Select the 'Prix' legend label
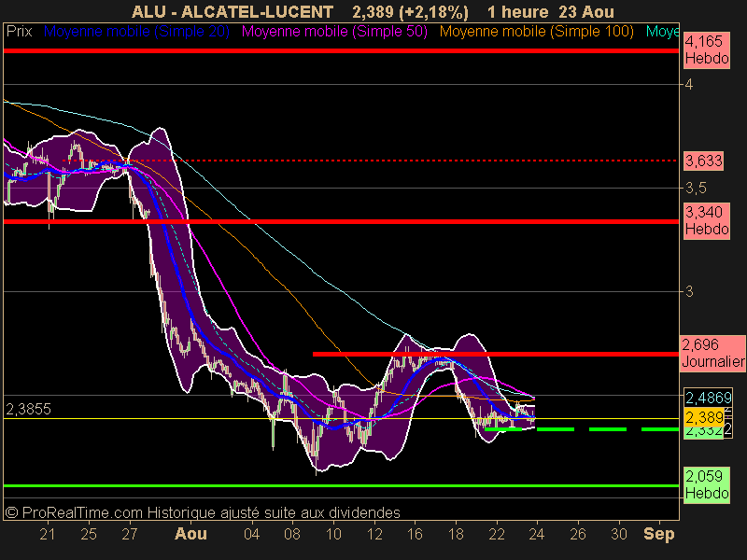 coord(19,32)
